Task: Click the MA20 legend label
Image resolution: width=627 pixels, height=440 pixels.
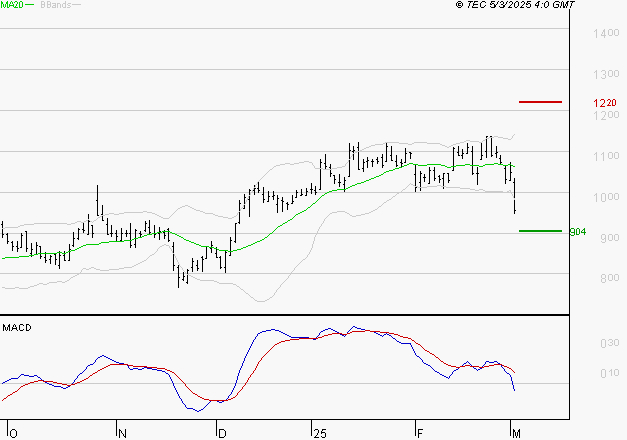Action: tap(12, 5)
